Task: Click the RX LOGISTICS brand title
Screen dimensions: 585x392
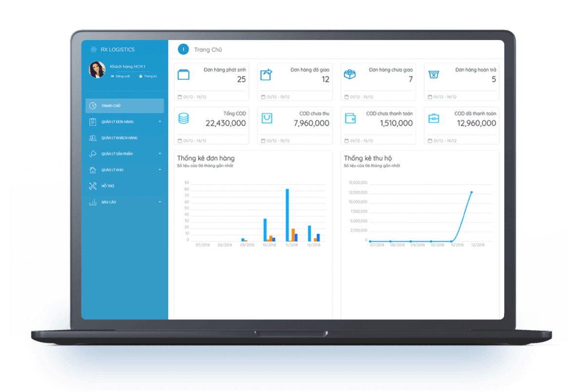Action: tap(117, 49)
